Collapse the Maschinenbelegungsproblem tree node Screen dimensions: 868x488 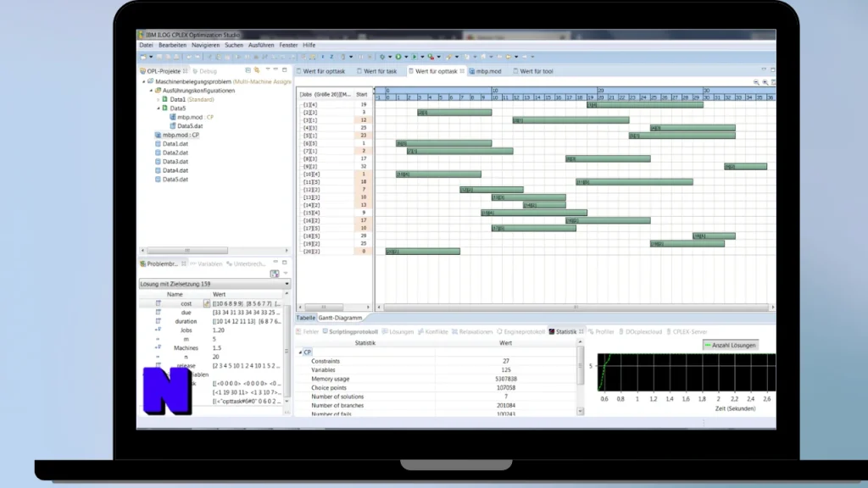point(144,81)
